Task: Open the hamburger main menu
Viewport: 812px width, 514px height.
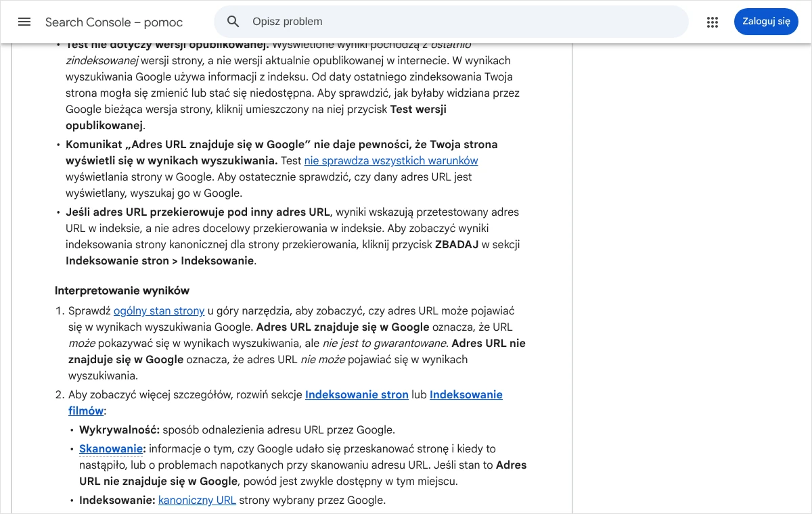Action: (x=24, y=22)
